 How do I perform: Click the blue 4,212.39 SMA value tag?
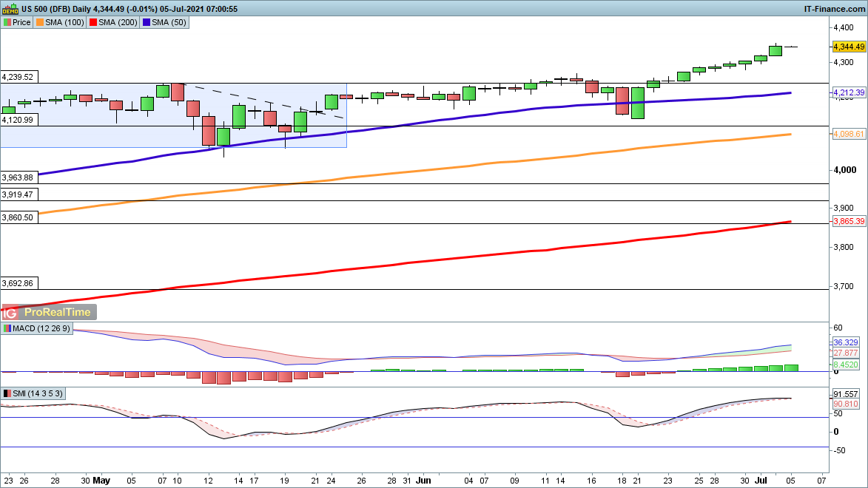849,92
